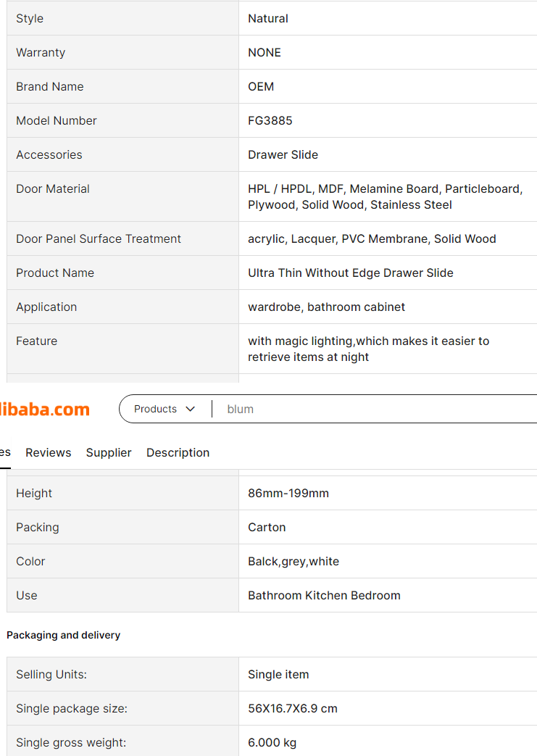Click the Height value 86mm-199mm
The height and width of the screenshot is (756, 537).
click(288, 493)
